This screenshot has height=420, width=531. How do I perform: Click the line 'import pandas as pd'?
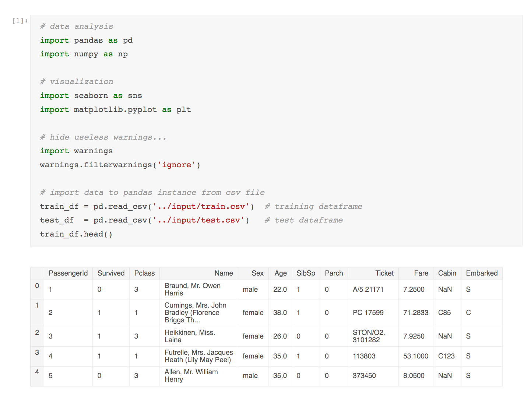click(86, 41)
